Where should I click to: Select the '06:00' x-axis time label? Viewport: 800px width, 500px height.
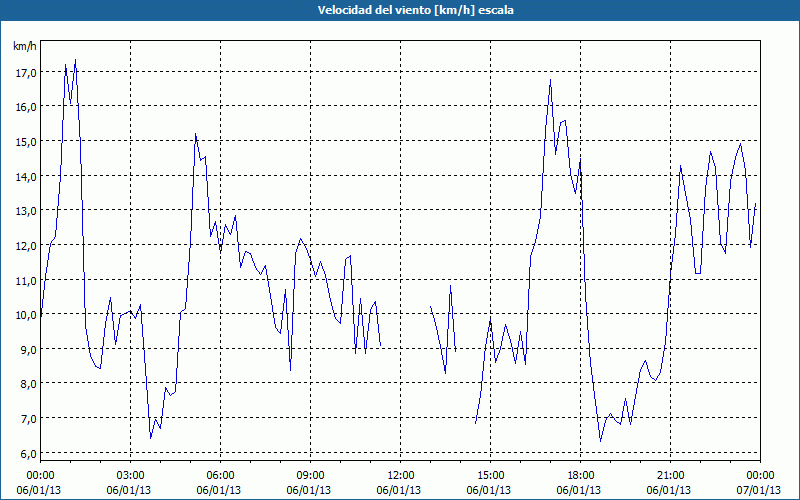point(220,476)
